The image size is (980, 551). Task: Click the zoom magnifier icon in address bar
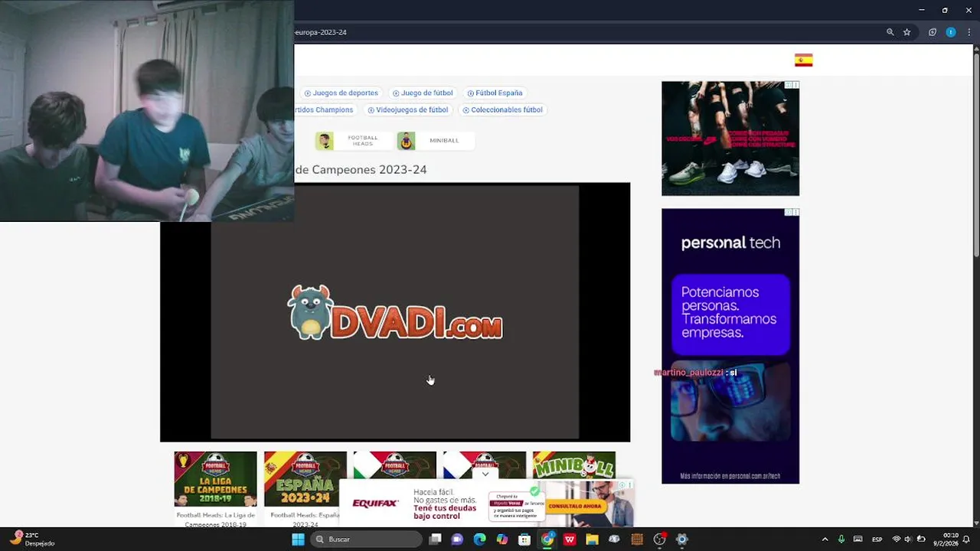[x=890, y=32]
